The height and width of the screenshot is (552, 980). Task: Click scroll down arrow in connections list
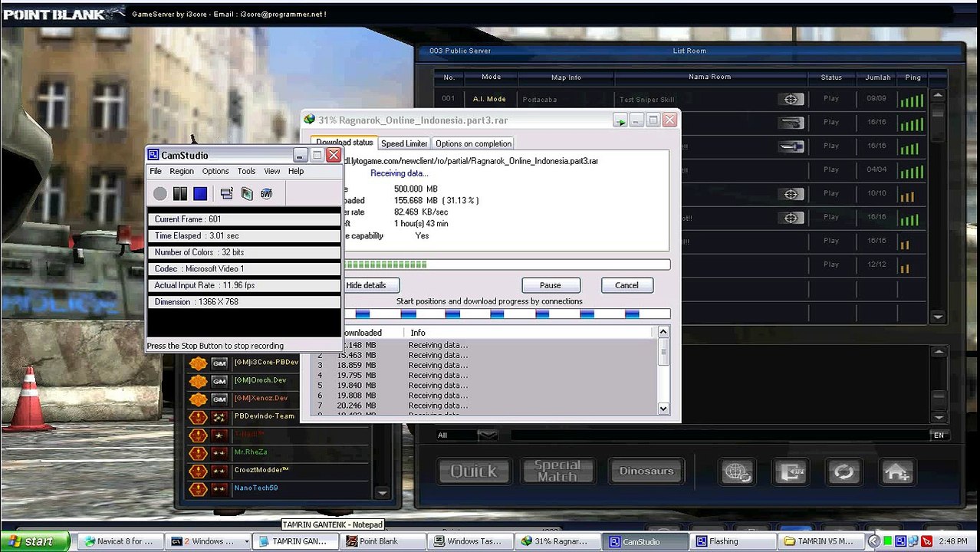[664, 409]
